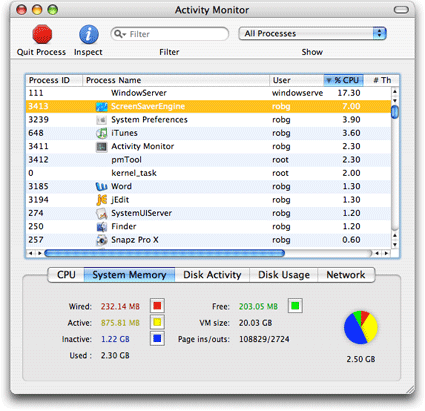Click the Finder icon in process list
This screenshot has width=425, height=411.
click(x=101, y=227)
